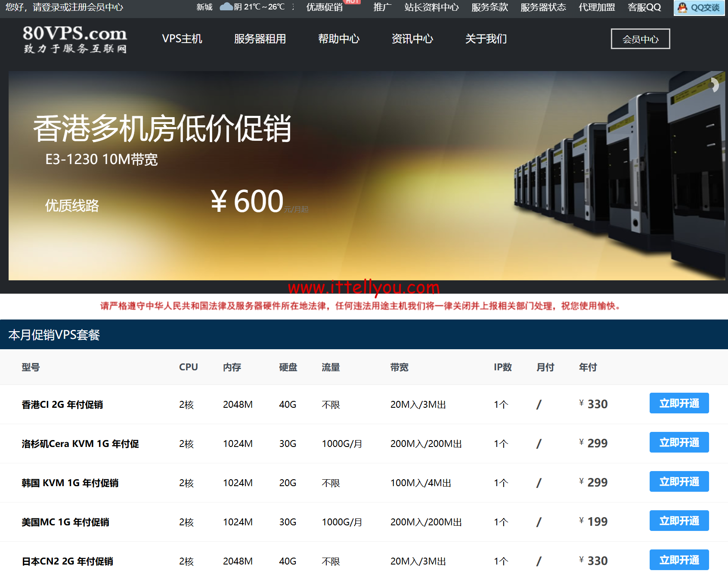
Task: Click 立即开通 for 美国MC 1G plan
Action: (679, 521)
